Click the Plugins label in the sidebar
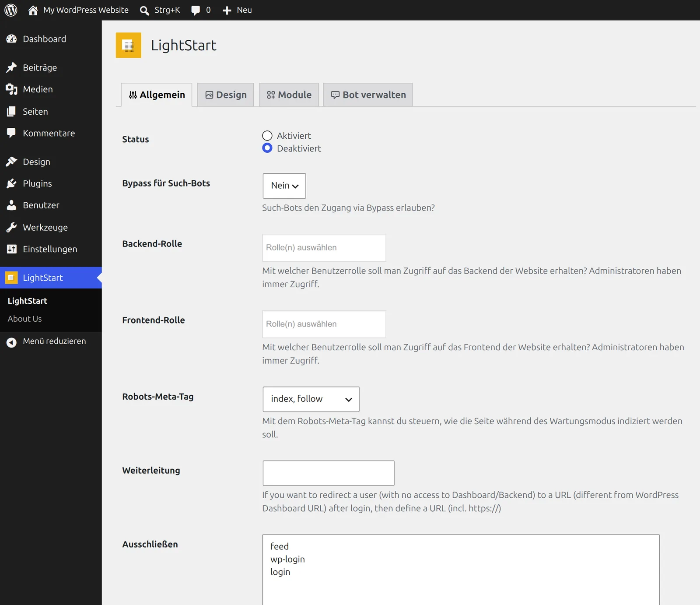 (37, 184)
